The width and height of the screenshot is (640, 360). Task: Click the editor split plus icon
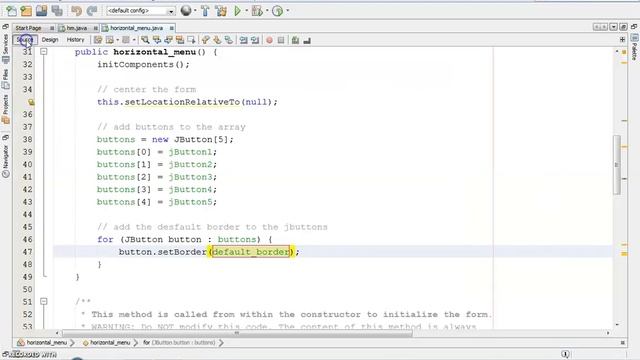point(622,40)
